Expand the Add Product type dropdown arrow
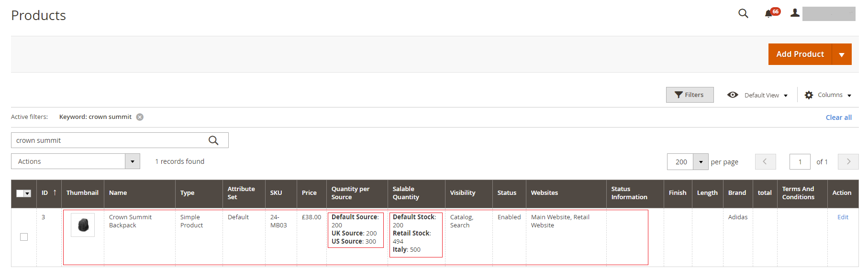This screenshot has height=278, width=868. pos(842,54)
